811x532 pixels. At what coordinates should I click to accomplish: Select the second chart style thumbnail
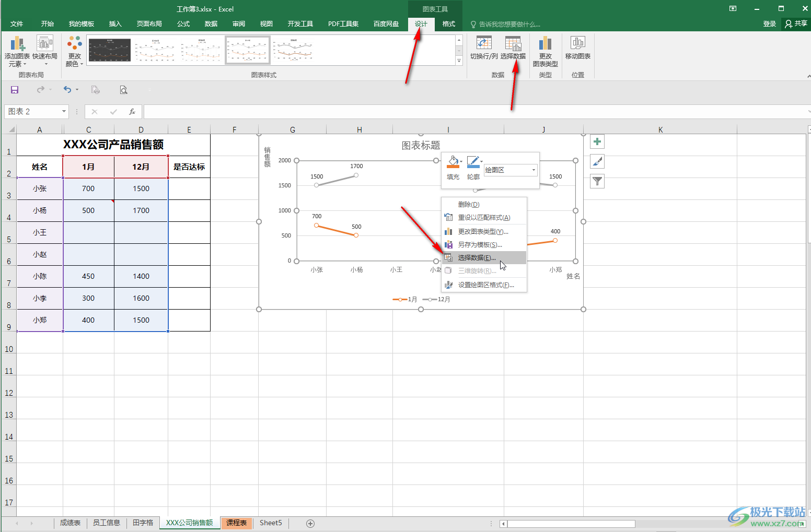pyautogui.click(x=156, y=50)
